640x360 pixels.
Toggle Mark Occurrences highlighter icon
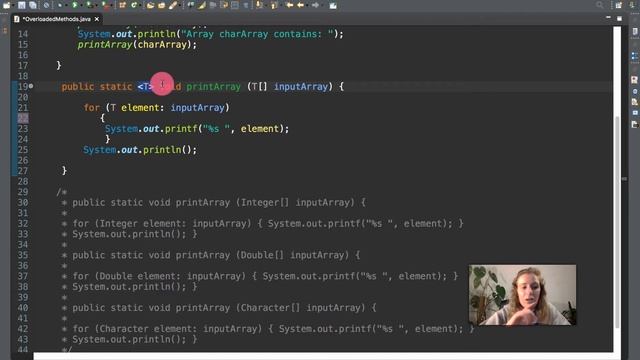click(202, 5)
